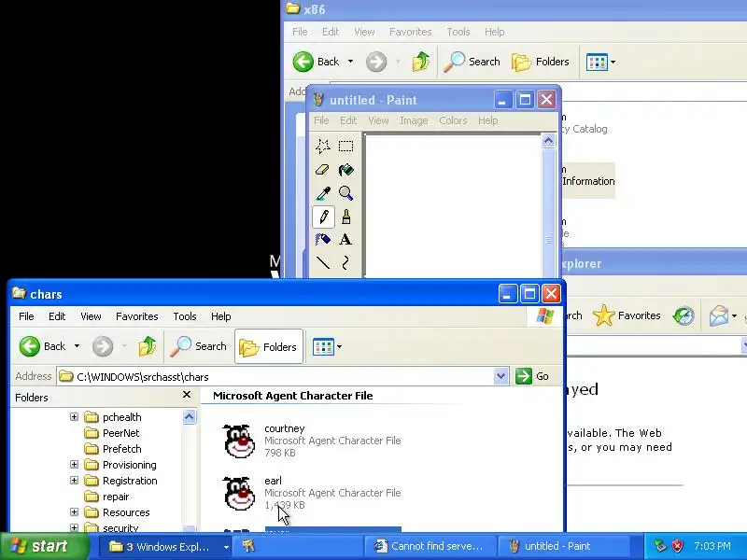
Task: Click Up folder icon in x86 window
Action: point(420,62)
